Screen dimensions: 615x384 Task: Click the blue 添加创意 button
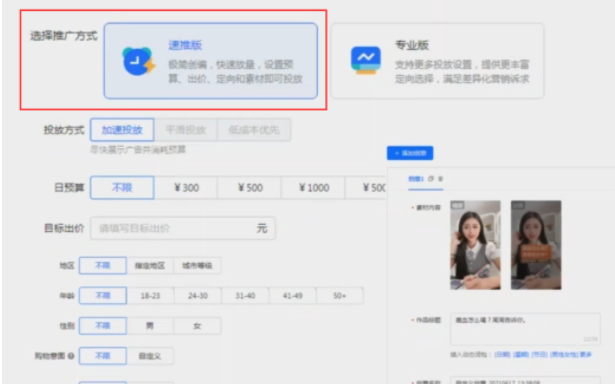click(x=410, y=153)
